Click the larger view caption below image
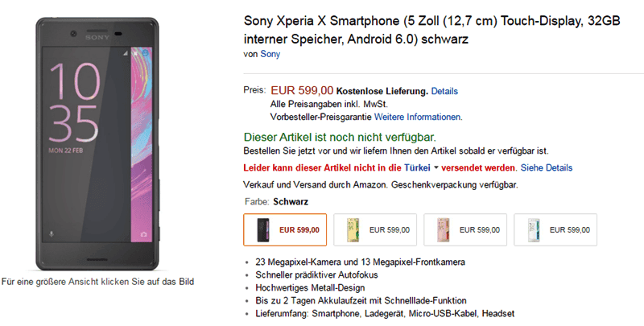Image resolution: width=644 pixels, height=326 pixels. tap(97, 281)
